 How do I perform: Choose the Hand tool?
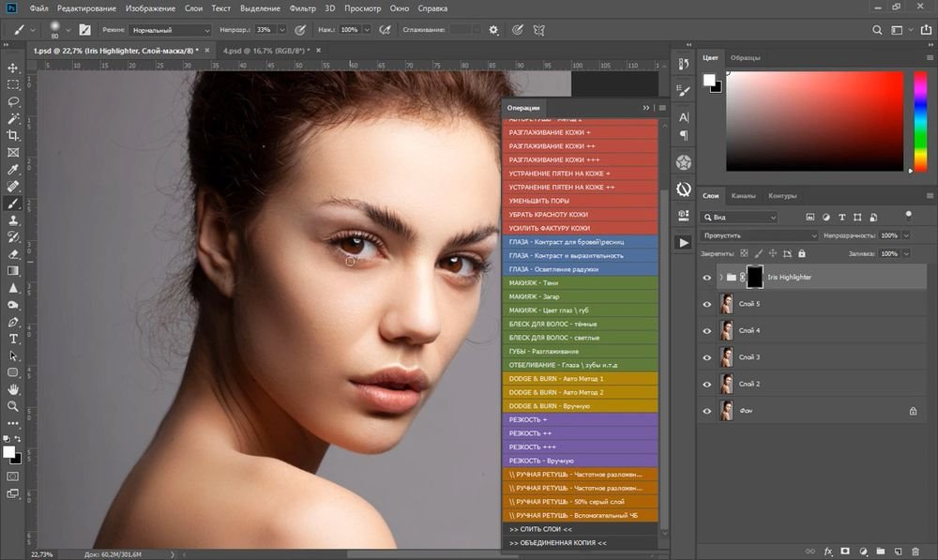[13, 389]
